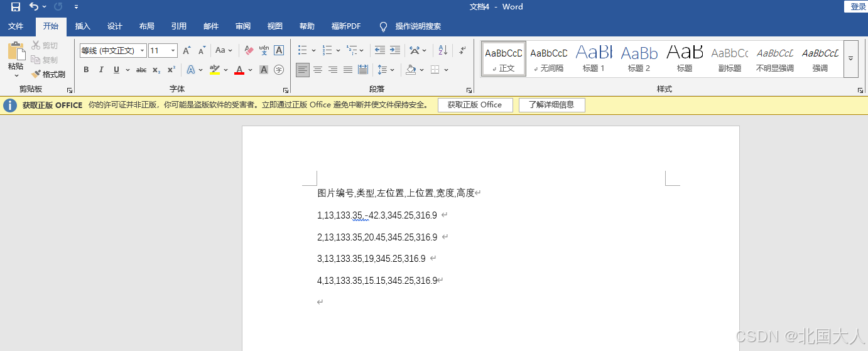The image size is (868, 351).
Task: Click the Sort (A-Z) icon
Action: click(x=443, y=50)
